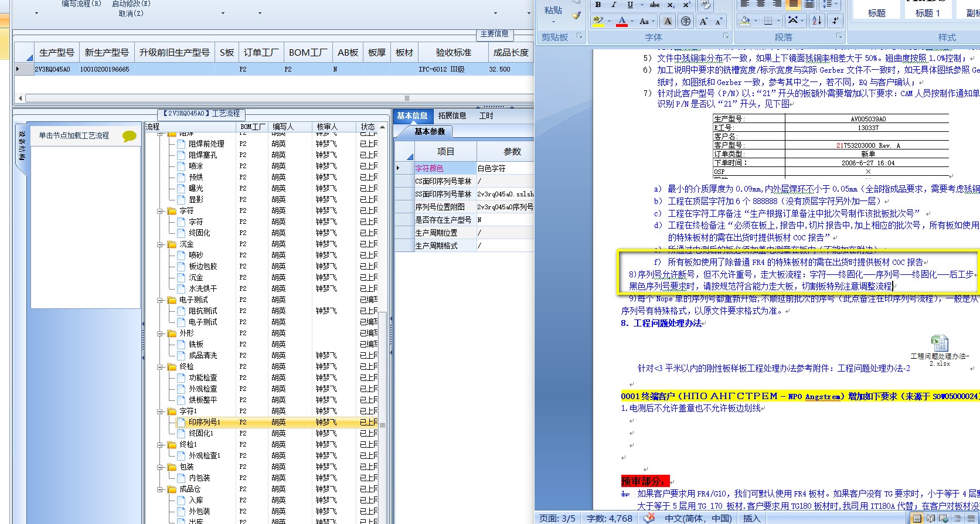Click the paragraph shading paint bucket
Viewport: 980px width, 524px height.
(x=745, y=21)
